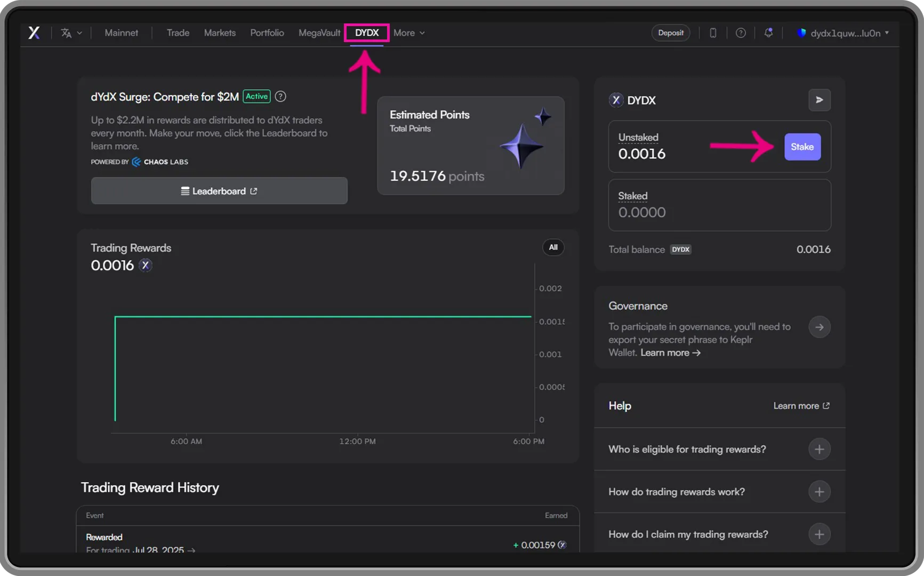Open the Markets tab
The image size is (924, 576).
[220, 33]
